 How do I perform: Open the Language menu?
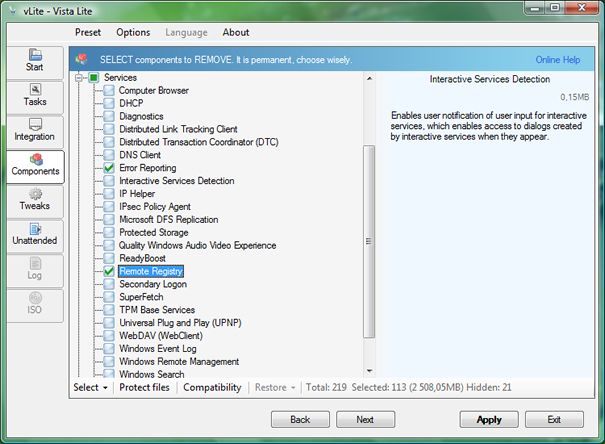186,32
